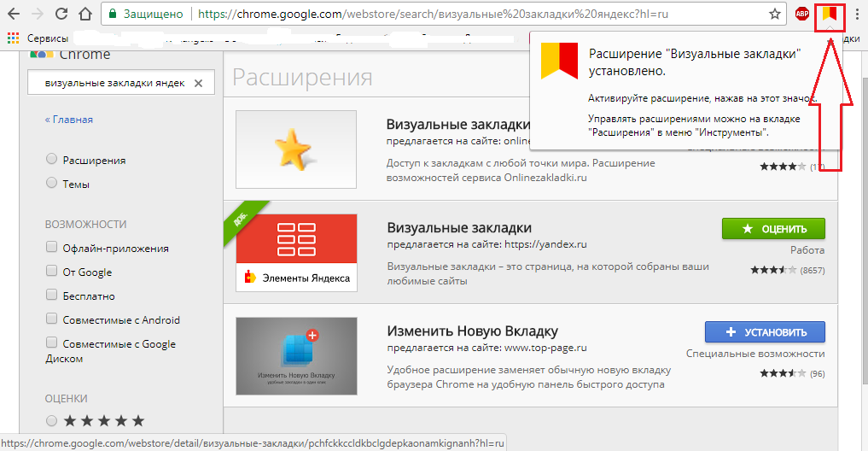The width and height of the screenshot is (868, 451).
Task: Bookmark this page with the star icon
Action: pyautogui.click(x=775, y=14)
